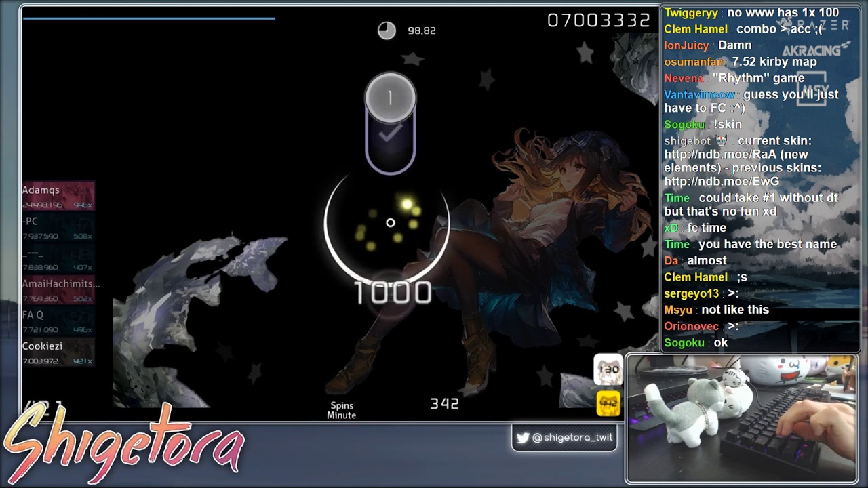
Task: Click the Shigetora stream logo
Action: pos(123,445)
